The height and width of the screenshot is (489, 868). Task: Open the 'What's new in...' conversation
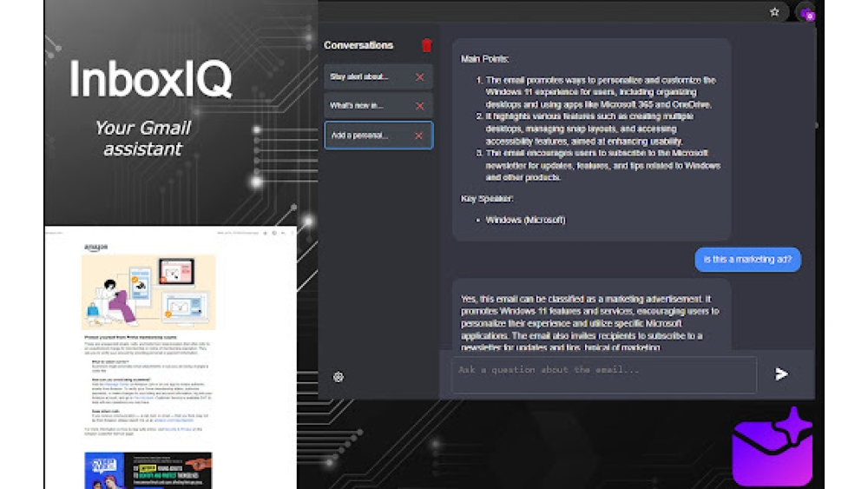378,106
